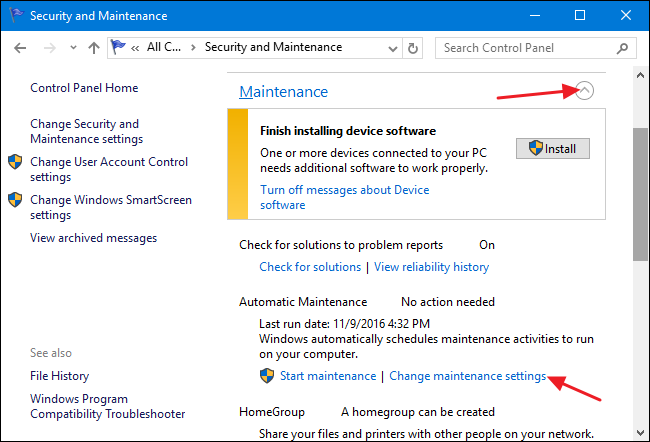Image resolution: width=650 pixels, height=442 pixels.
Task: Click the Forward navigation arrow
Action: [50, 48]
